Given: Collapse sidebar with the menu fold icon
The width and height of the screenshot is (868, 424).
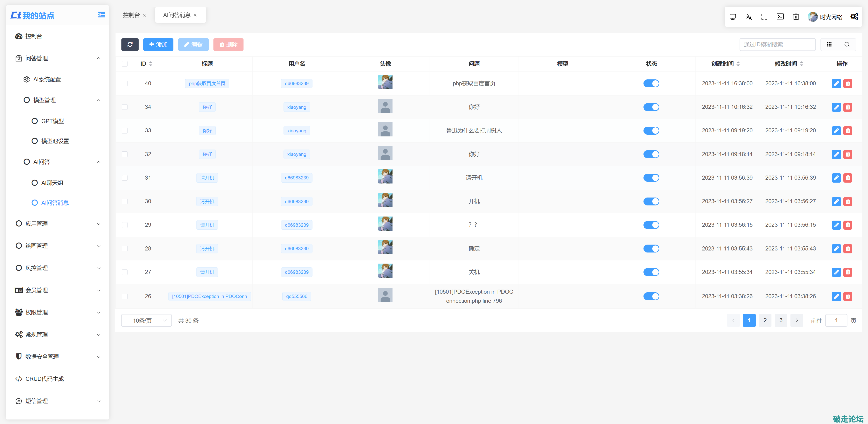Looking at the screenshot, I should [x=101, y=15].
